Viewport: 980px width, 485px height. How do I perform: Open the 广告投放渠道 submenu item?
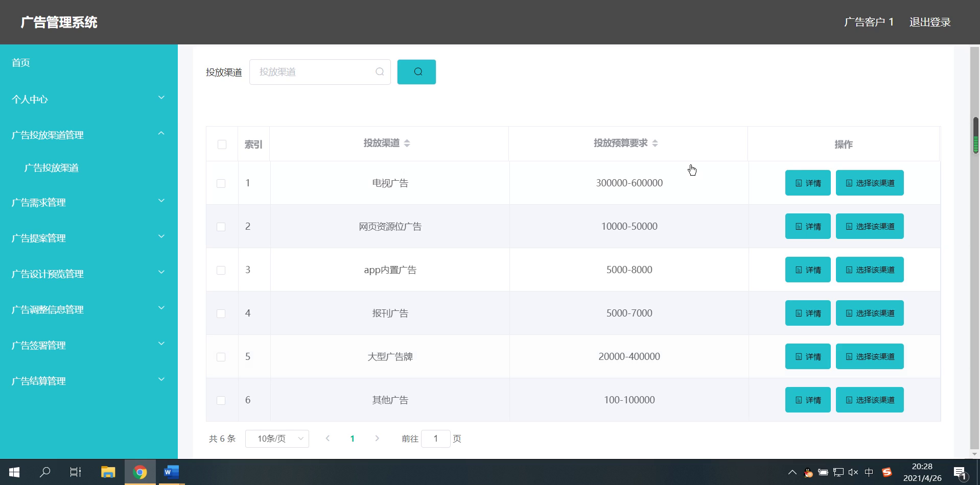point(51,168)
